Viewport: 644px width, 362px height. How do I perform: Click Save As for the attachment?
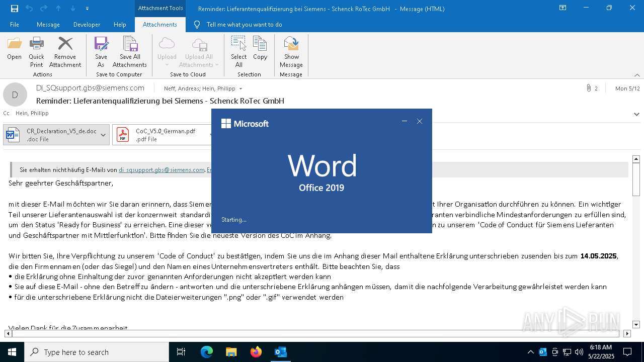tap(101, 52)
